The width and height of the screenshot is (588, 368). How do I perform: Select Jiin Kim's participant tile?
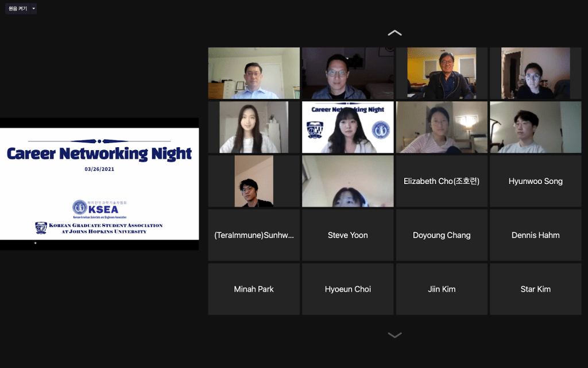tap(442, 289)
